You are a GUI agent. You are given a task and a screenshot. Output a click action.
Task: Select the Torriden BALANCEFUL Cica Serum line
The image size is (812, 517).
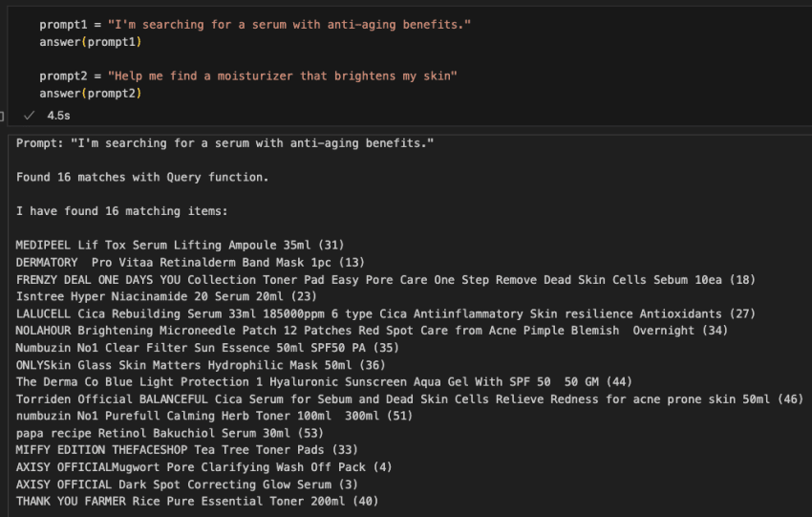pos(409,399)
